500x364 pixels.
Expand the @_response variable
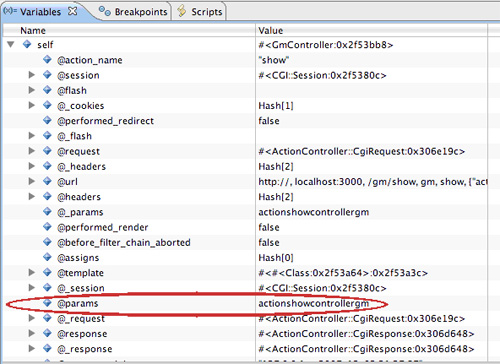pyautogui.click(x=32, y=348)
